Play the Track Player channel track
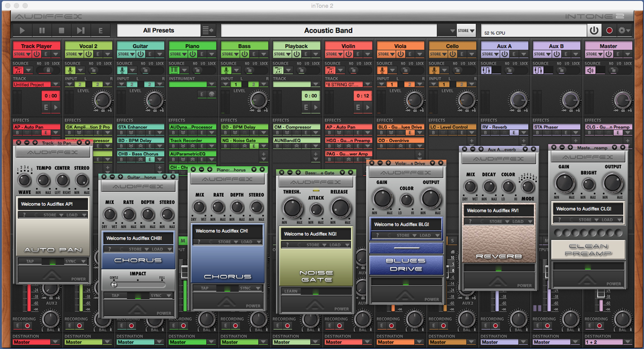Viewport: 644px width, 349px height. pos(56,107)
